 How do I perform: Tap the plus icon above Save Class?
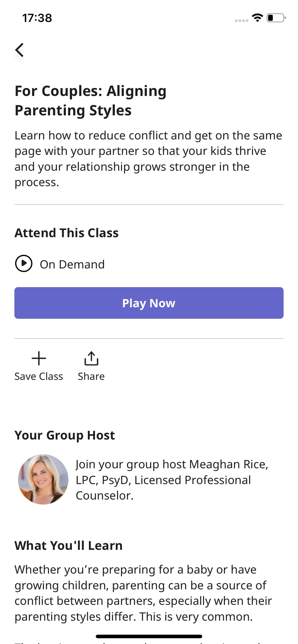click(39, 358)
